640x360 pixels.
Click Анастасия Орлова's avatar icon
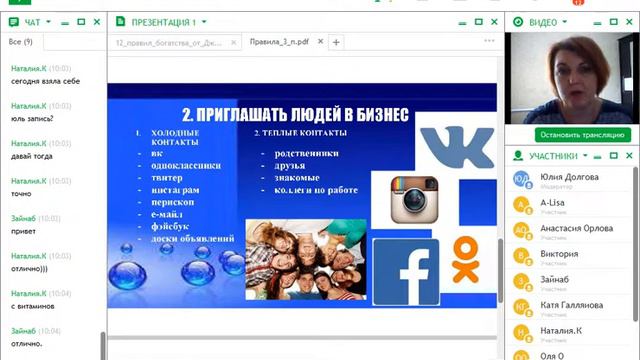click(522, 231)
